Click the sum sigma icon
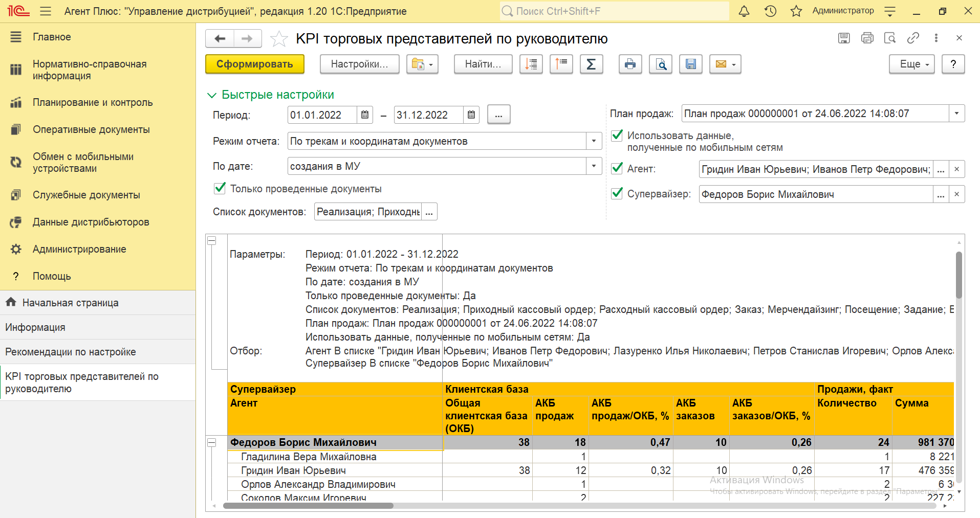The height and width of the screenshot is (518, 980). pos(591,64)
